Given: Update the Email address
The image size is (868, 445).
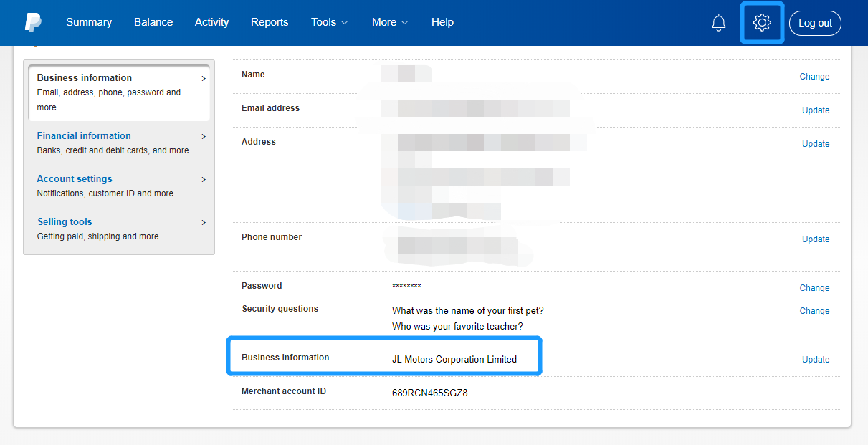Looking at the screenshot, I should coord(816,110).
